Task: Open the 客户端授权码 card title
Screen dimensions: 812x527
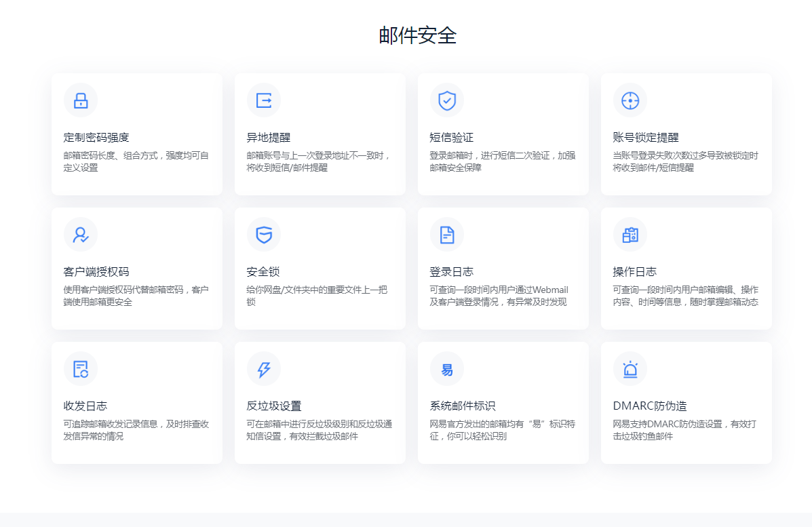Action: 96,272
